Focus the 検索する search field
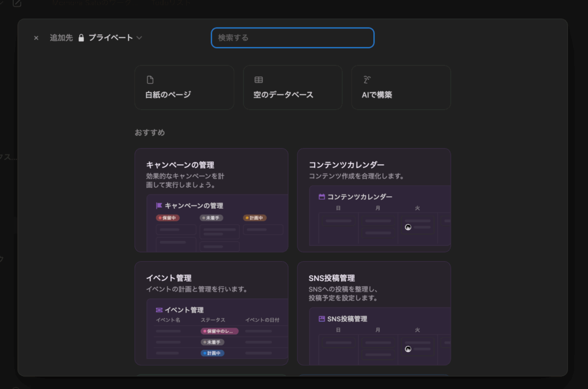Image resolution: width=588 pixels, height=389 pixels. click(292, 38)
